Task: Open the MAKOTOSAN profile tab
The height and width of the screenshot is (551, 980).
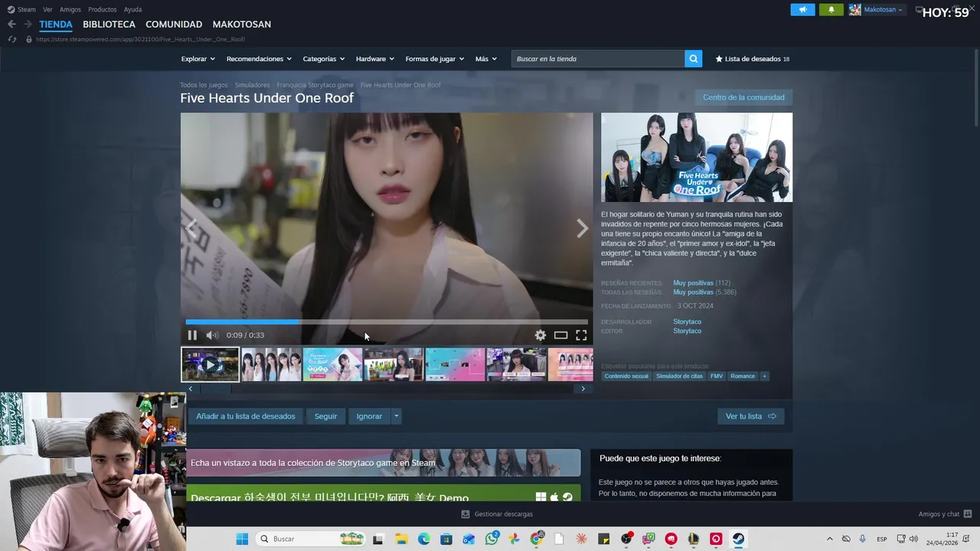Action: point(242,24)
